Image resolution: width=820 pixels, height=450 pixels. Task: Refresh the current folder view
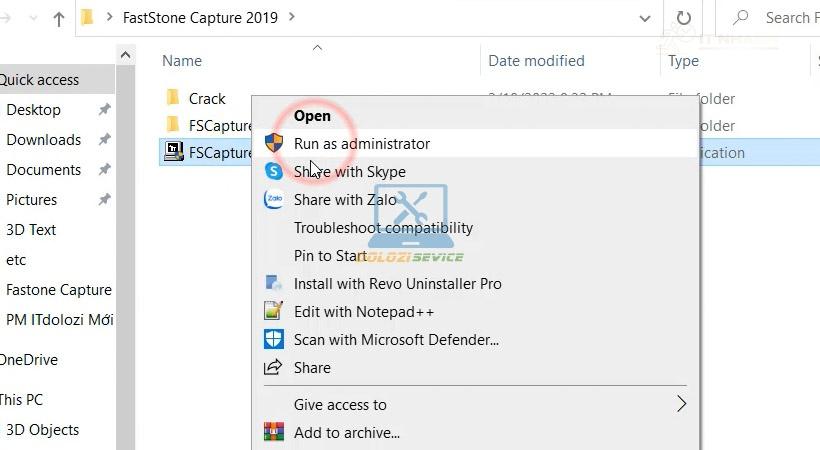684,18
